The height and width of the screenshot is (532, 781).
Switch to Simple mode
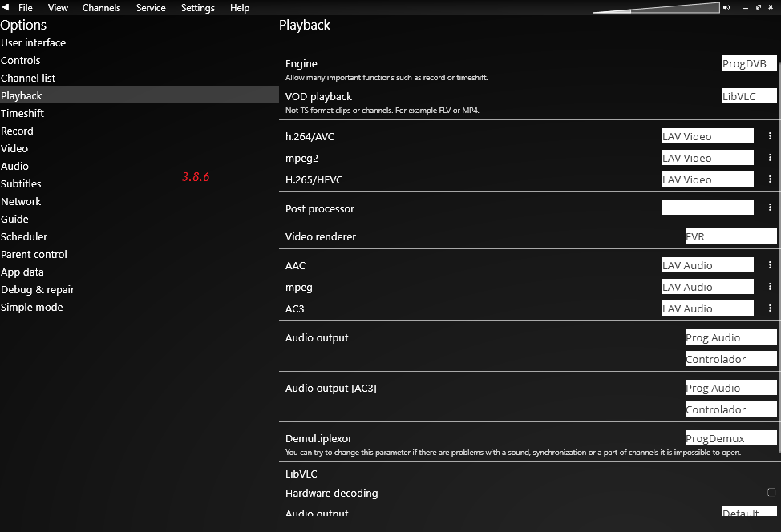tap(31, 307)
